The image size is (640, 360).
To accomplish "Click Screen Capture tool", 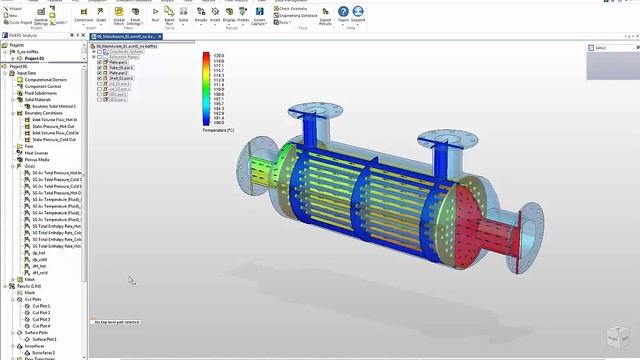I will click(x=259, y=16).
